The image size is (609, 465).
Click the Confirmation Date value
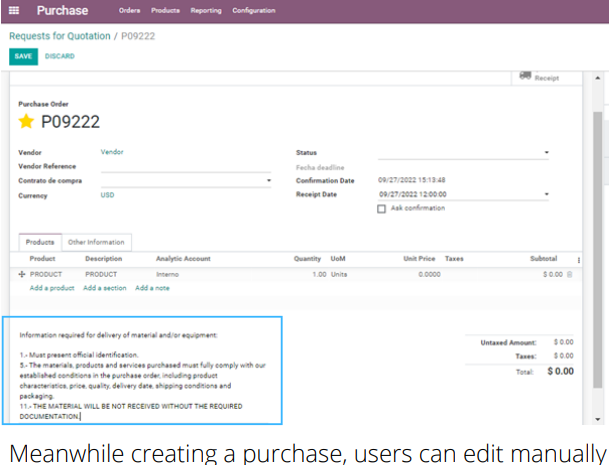coord(412,180)
